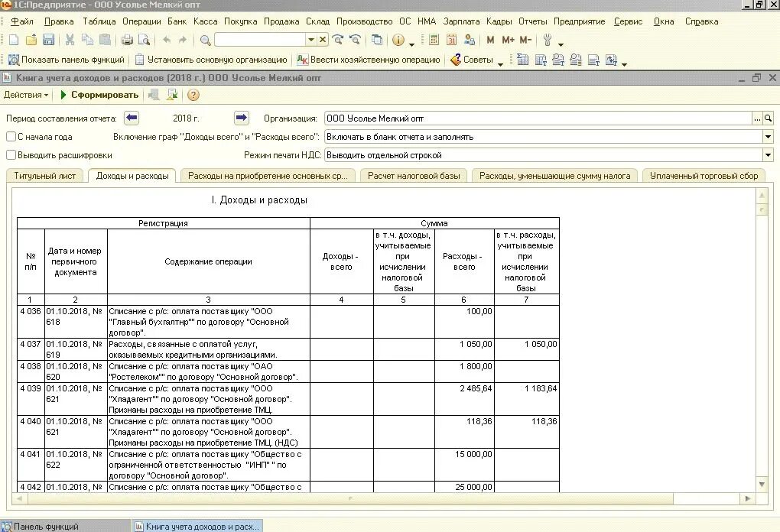
Task: Click the M- memory subtract button
Action: (525, 40)
